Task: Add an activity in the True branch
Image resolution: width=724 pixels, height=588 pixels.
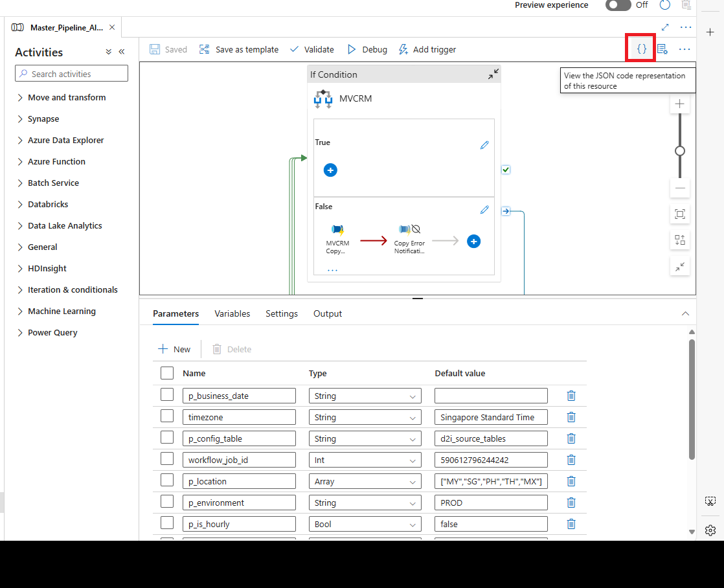Action: pyautogui.click(x=330, y=170)
